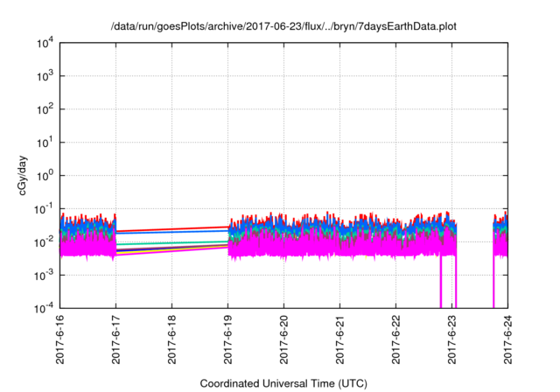Click the plot title file path
Screen dimensions: 560x392
pos(283,26)
